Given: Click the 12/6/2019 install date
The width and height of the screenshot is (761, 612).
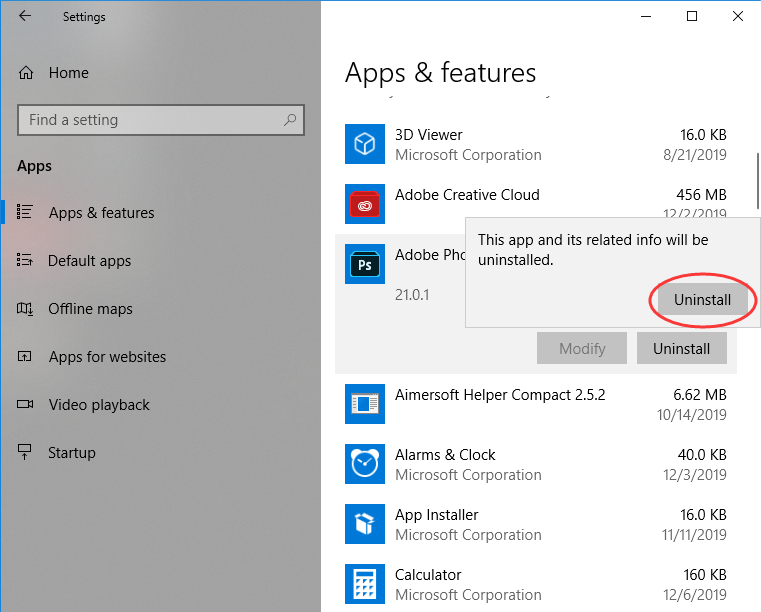Looking at the screenshot, I should pos(695,595).
